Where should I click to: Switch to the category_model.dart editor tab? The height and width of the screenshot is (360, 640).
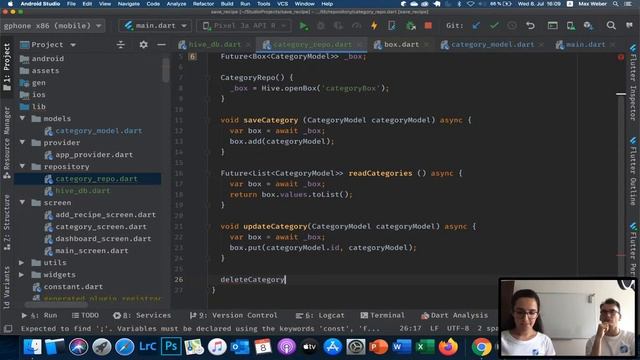pyautogui.click(x=492, y=44)
